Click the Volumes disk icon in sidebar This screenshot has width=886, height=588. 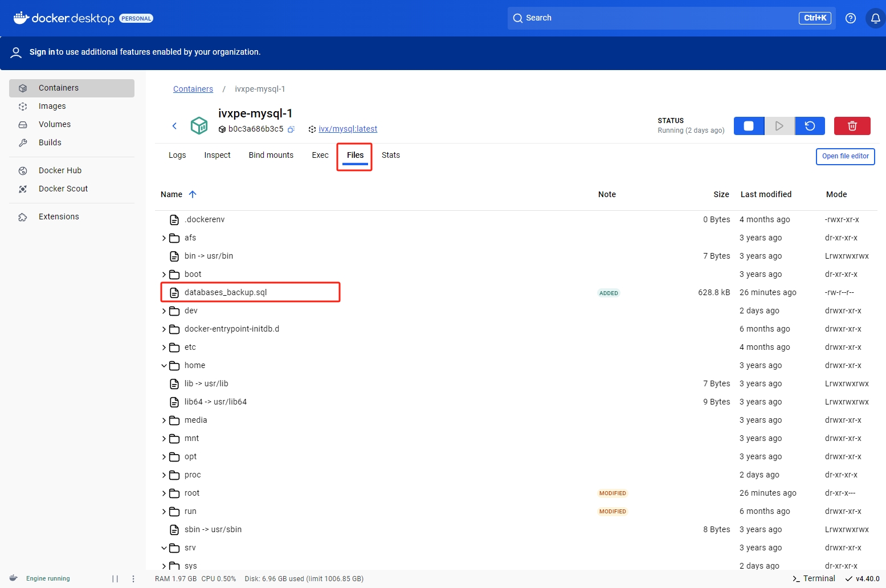pos(23,125)
